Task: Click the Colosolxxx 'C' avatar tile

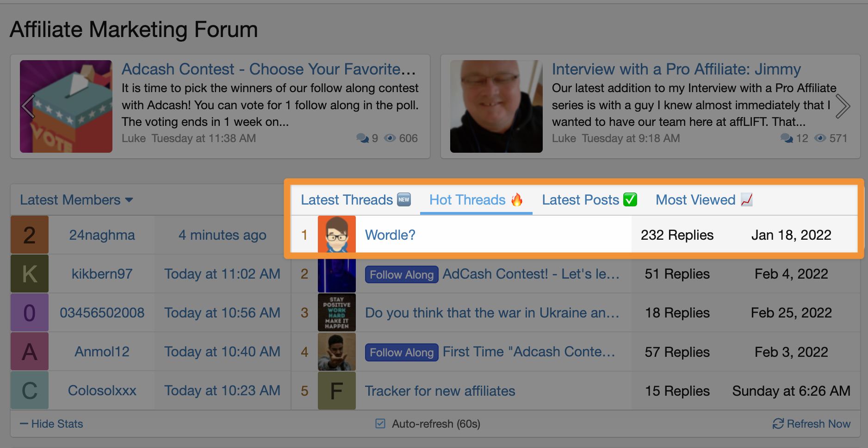Action: pyautogui.click(x=30, y=390)
